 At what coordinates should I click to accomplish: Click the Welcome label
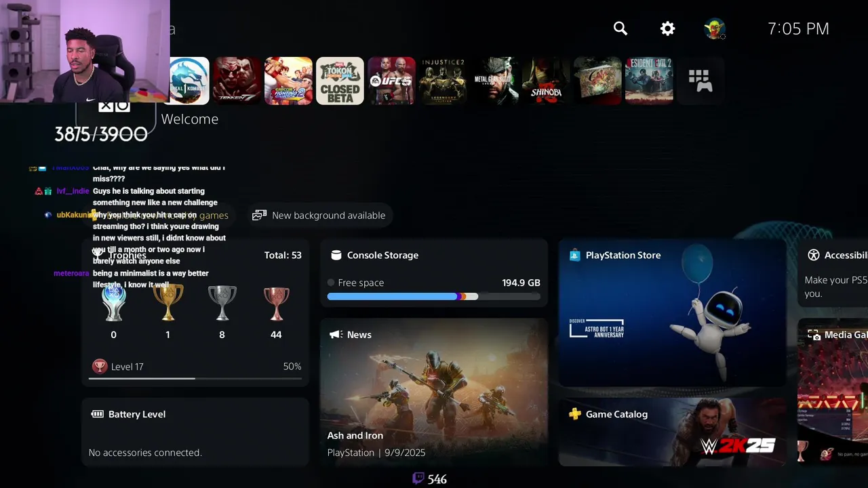point(190,119)
